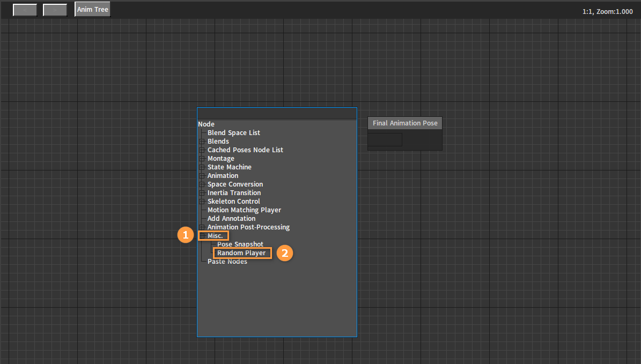
Task: Choose Random Player node
Action: point(241,253)
